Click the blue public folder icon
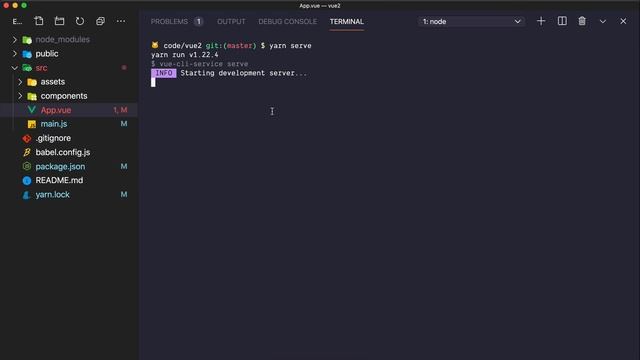Screen dimensions: 640x360 coord(27,54)
